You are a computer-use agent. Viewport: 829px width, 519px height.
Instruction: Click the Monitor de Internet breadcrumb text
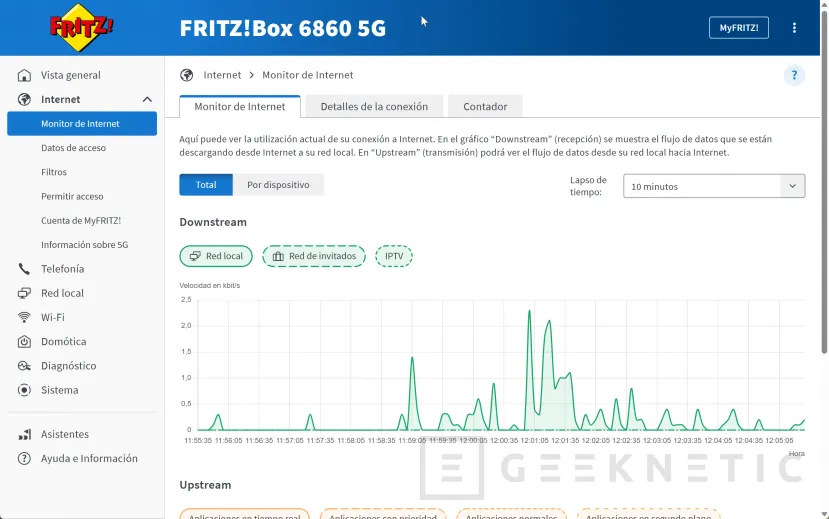click(x=308, y=75)
